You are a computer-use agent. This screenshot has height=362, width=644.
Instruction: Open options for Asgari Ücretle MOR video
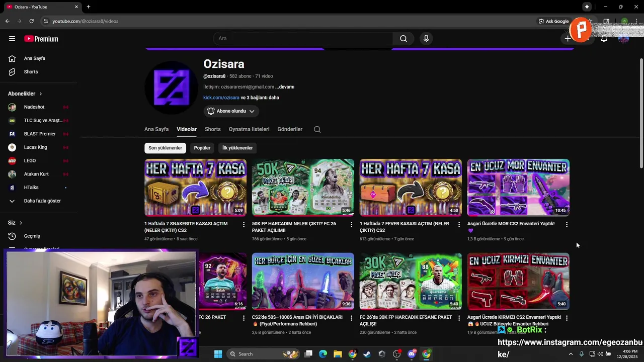(567, 225)
